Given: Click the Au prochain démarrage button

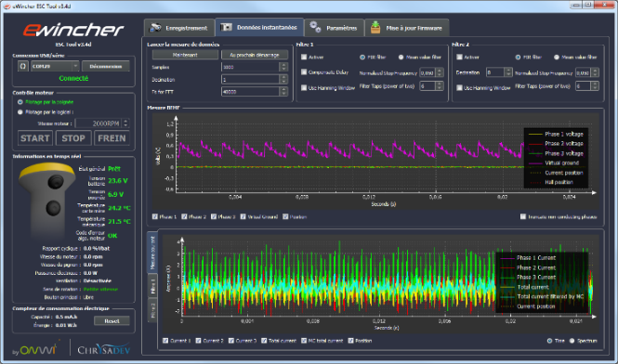Looking at the screenshot, I should pos(255,55).
